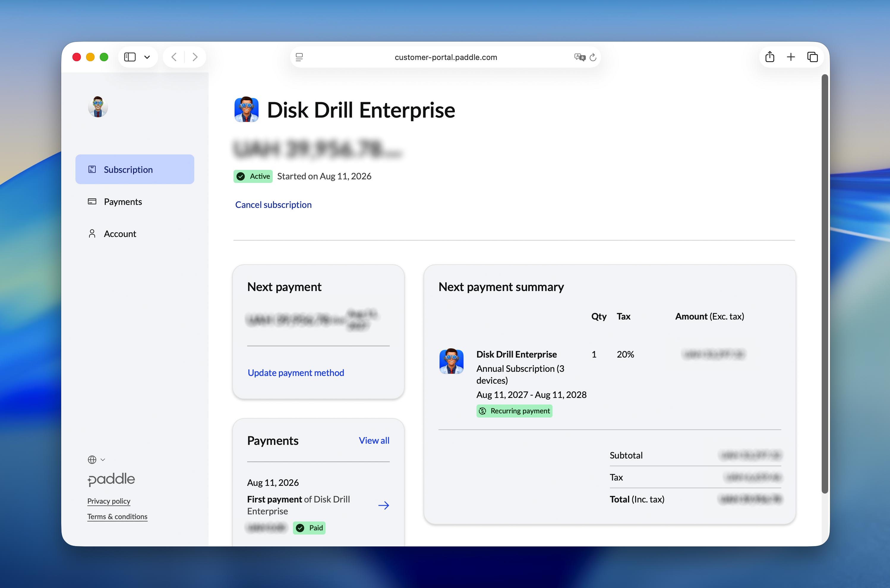
Task: Click the green full-screen window button
Action: [x=104, y=57]
